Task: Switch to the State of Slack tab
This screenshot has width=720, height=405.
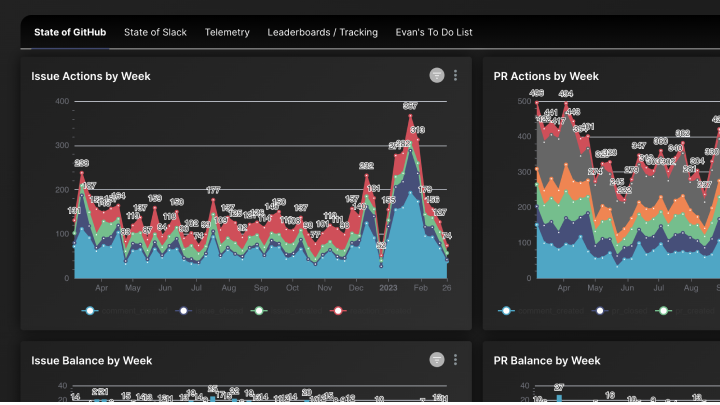Action: (x=156, y=32)
